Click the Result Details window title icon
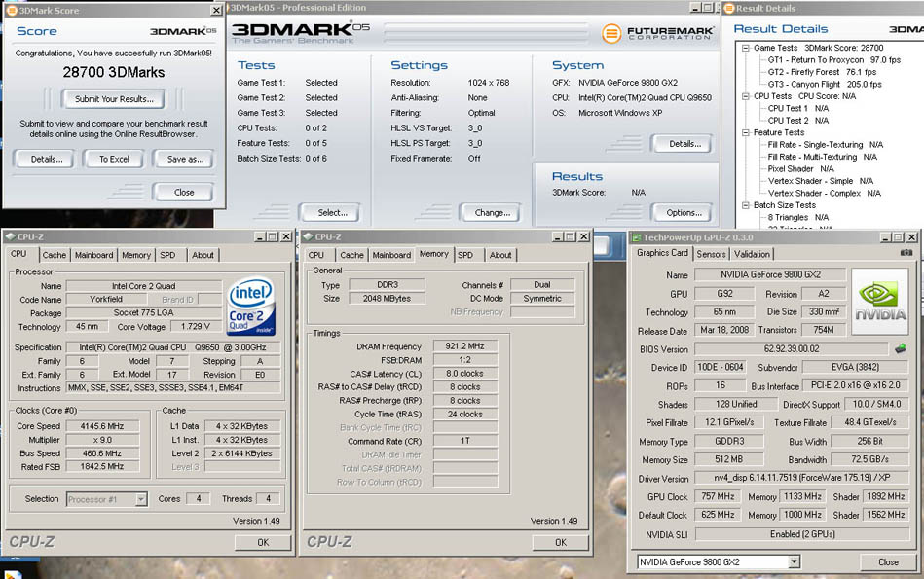Viewport: 924px width, 579px height. tap(729, 8)
